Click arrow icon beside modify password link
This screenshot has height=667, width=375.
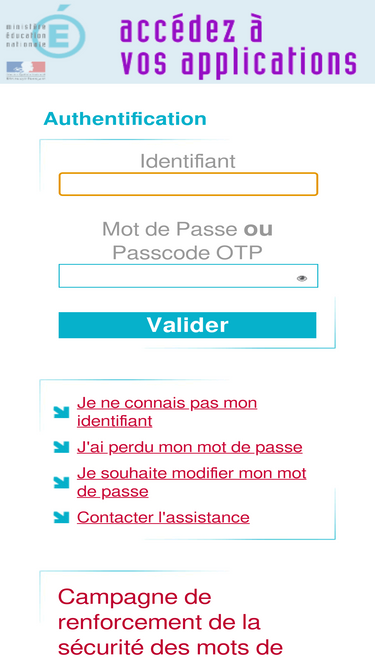61,482
